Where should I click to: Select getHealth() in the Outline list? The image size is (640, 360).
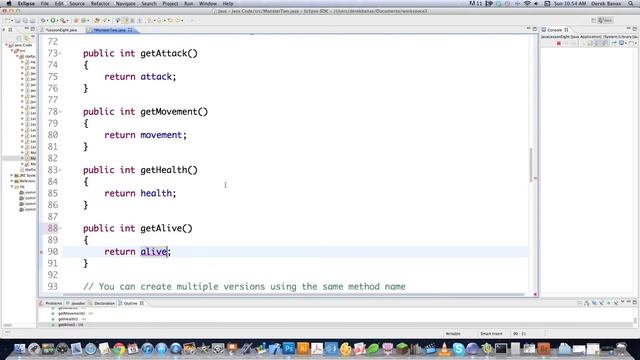point(69,319)
